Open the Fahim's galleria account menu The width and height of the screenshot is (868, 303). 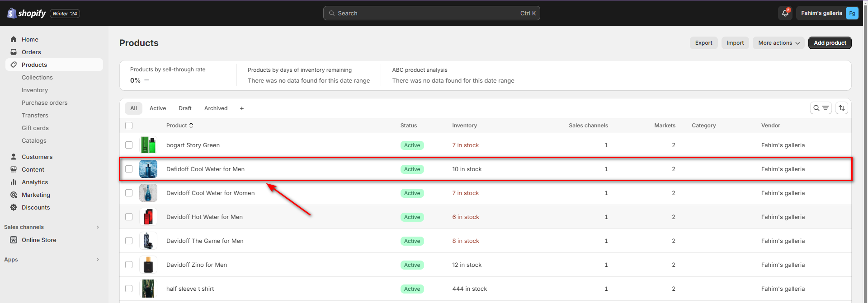click(827, 13)
